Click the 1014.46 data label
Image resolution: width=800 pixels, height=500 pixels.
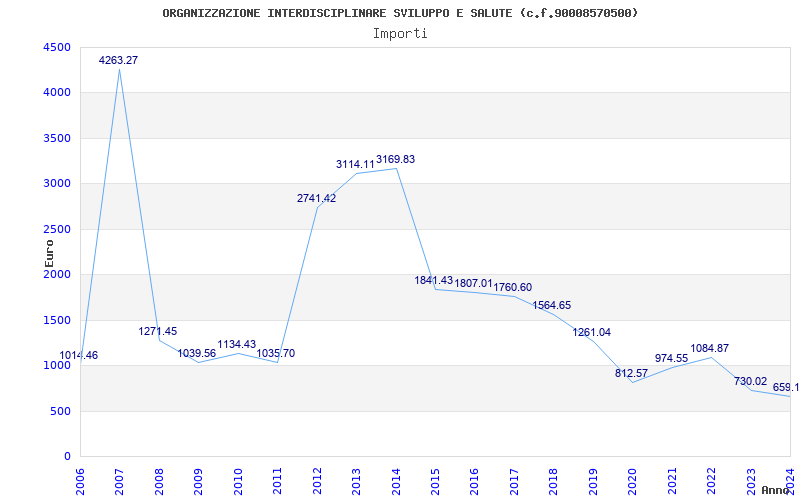click(79, 356)
